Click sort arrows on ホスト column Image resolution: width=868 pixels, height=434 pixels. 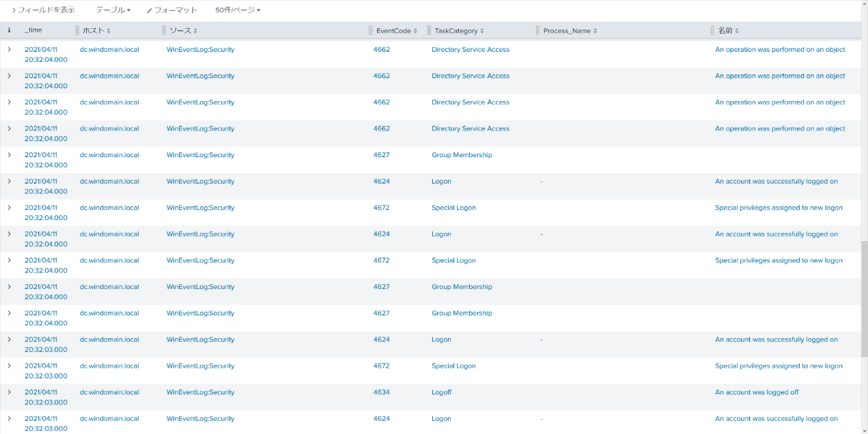coord(109,31)
